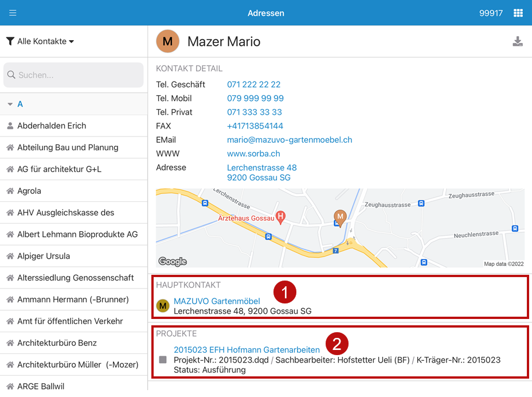This screenshot has width=532, height=397.
Task: Click the M map pin marker
Action: [341, 217]
